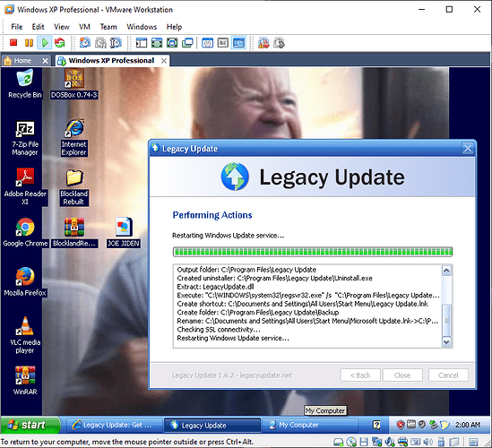492x448 pixels.
Task: Open the Team menu
Action: tap(108, 27)
